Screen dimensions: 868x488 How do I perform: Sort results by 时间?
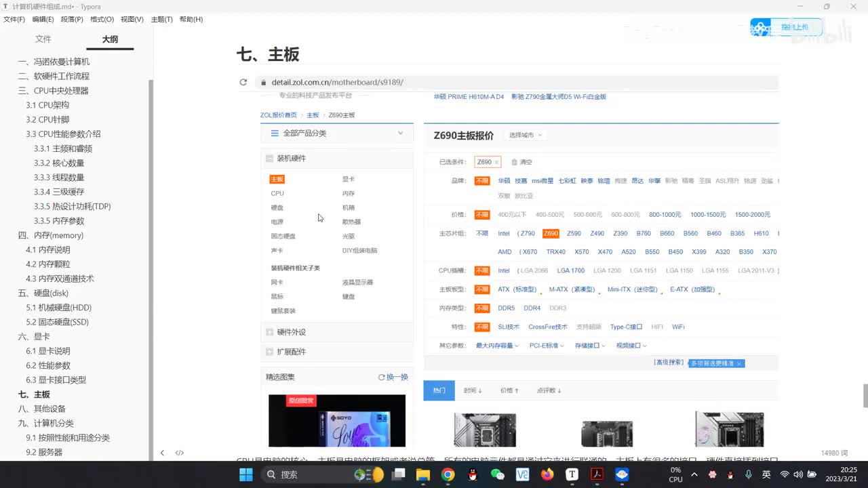coord(473,390)
